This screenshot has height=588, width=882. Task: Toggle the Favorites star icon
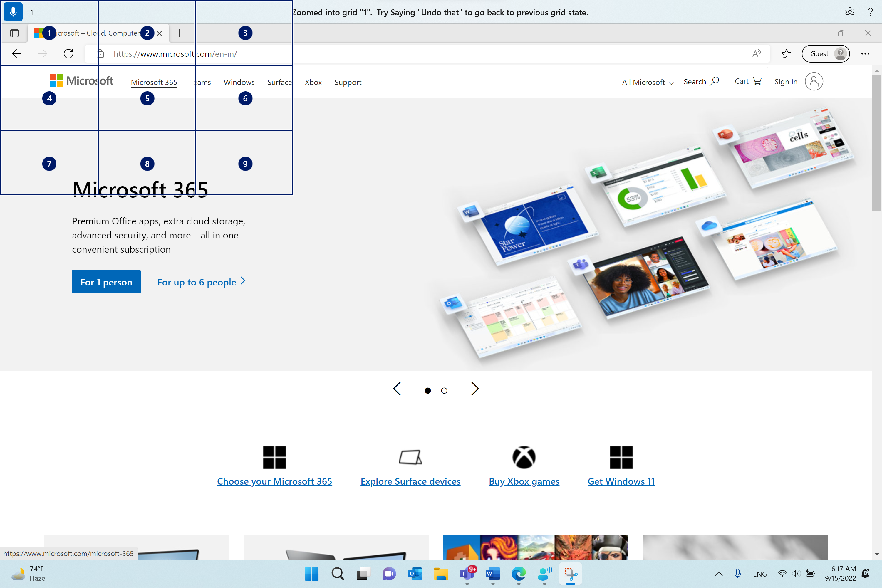point(787,54)
